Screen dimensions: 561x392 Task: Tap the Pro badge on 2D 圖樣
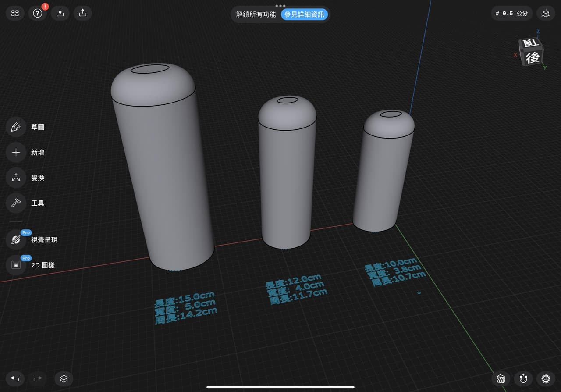pos(26,258)
